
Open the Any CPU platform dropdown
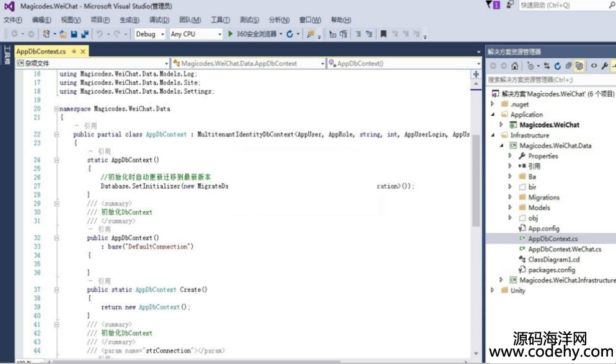click(196, 34)
